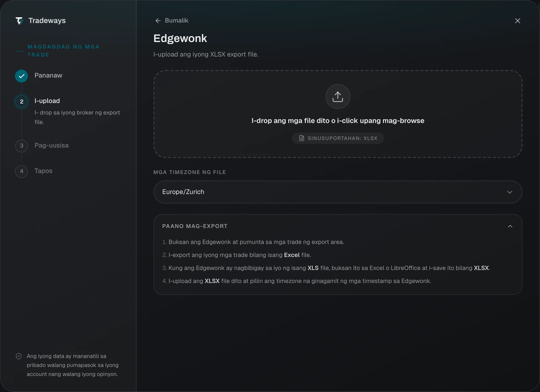Screen dimensions: 540x392
Task: Click the MAGDAGDAG NG MGA TRADE heading
Action: pos(64,51)
